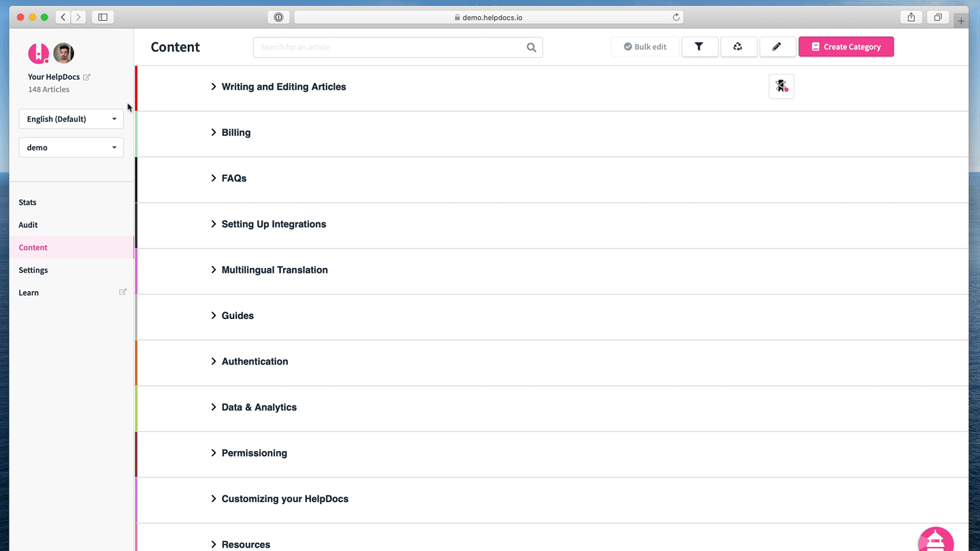Click the privacy shield icon in toolbar

tap(278, 17)
